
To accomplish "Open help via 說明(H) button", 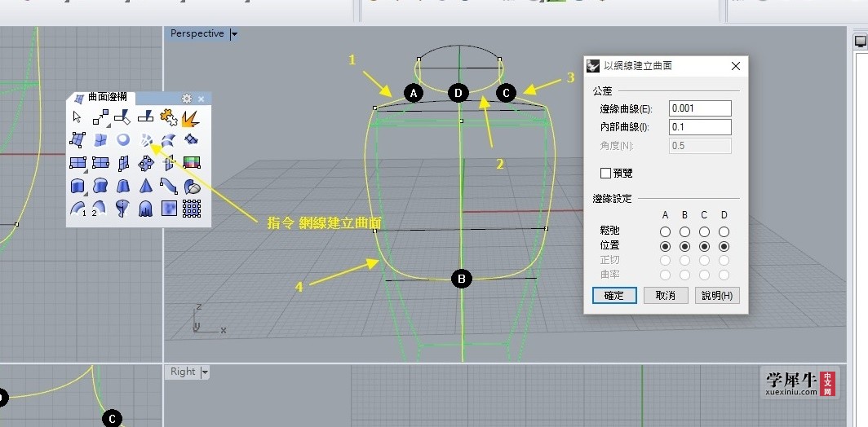I will pyautogui.click(x=717, y=295).
